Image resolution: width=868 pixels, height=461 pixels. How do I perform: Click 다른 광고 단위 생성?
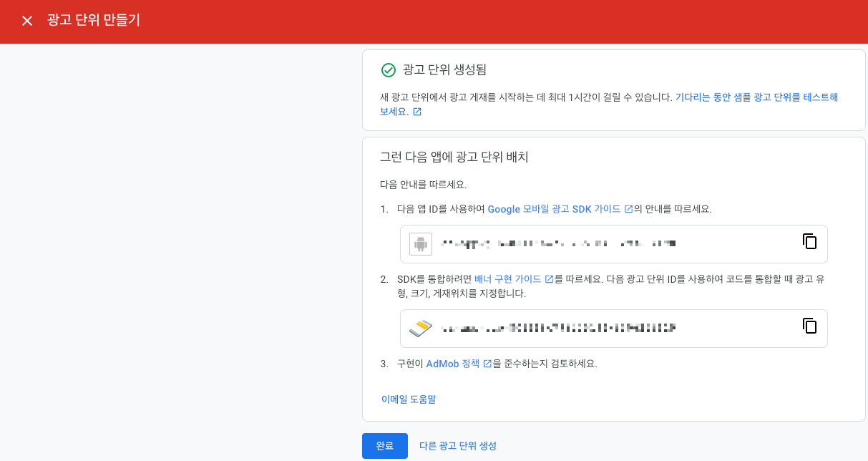coord(458,445)
